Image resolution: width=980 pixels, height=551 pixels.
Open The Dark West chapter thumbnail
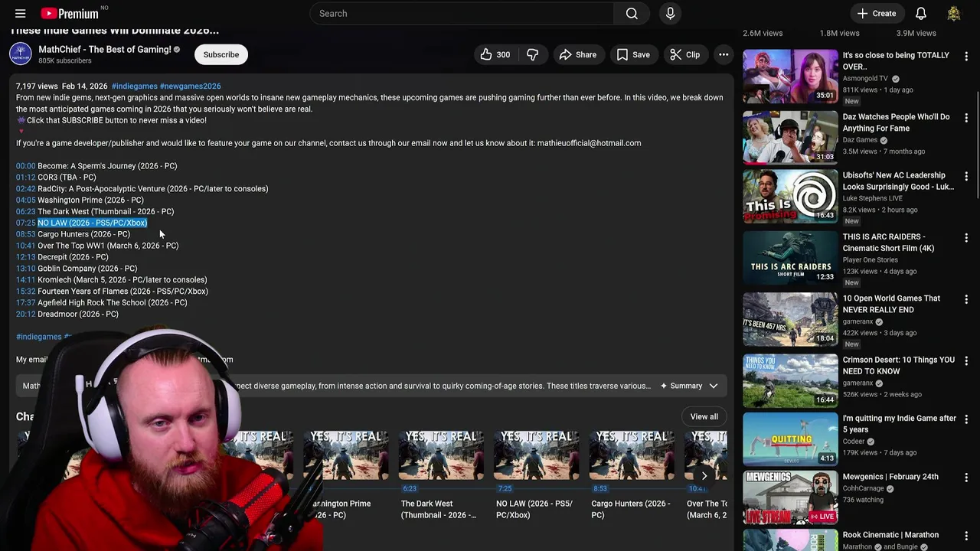coord(441,455)
